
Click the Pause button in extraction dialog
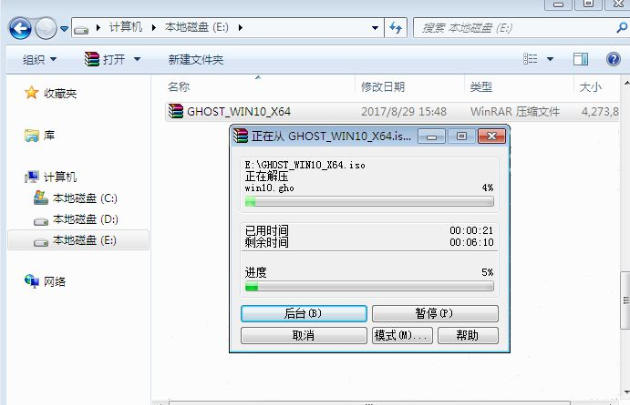(x=432, y=314)
